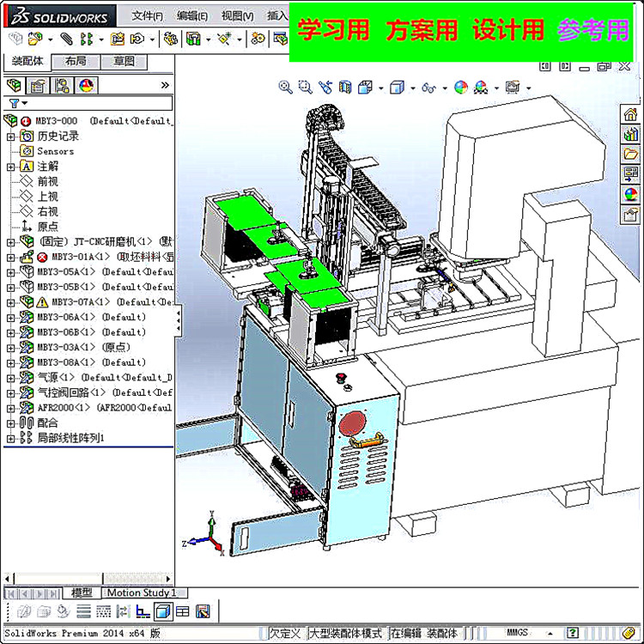The image size is (644, 644).
Task: Select the Zoom to Area icon
Action: (x=305, y=87)
